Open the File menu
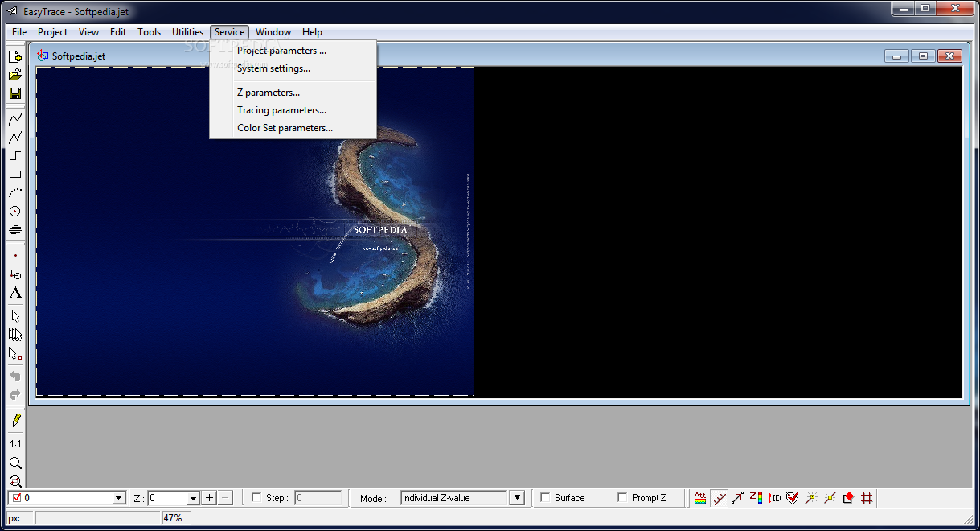980x531 pixels. click(x=19, y=32)
